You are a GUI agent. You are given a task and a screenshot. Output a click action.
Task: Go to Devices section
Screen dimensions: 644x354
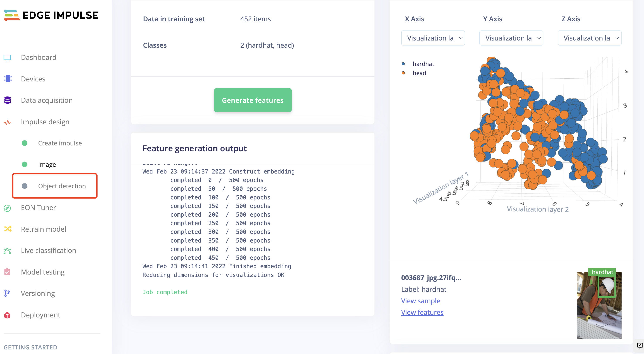tap(33, 79)
